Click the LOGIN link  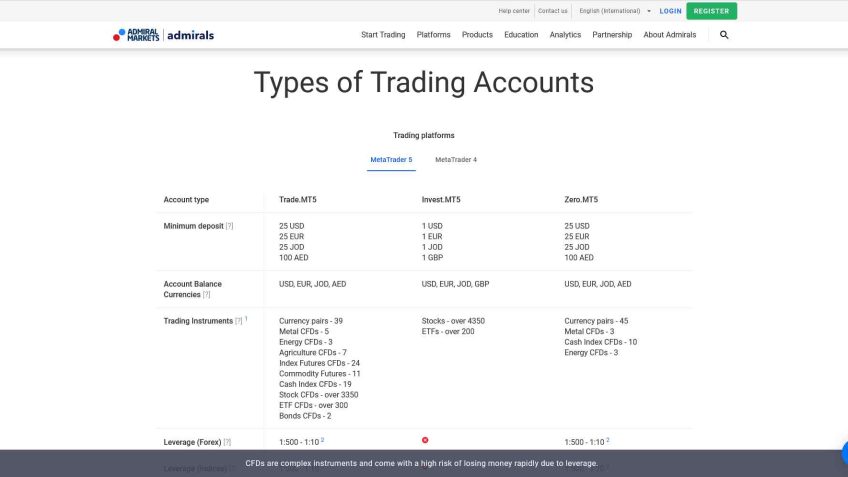point(670,11)
